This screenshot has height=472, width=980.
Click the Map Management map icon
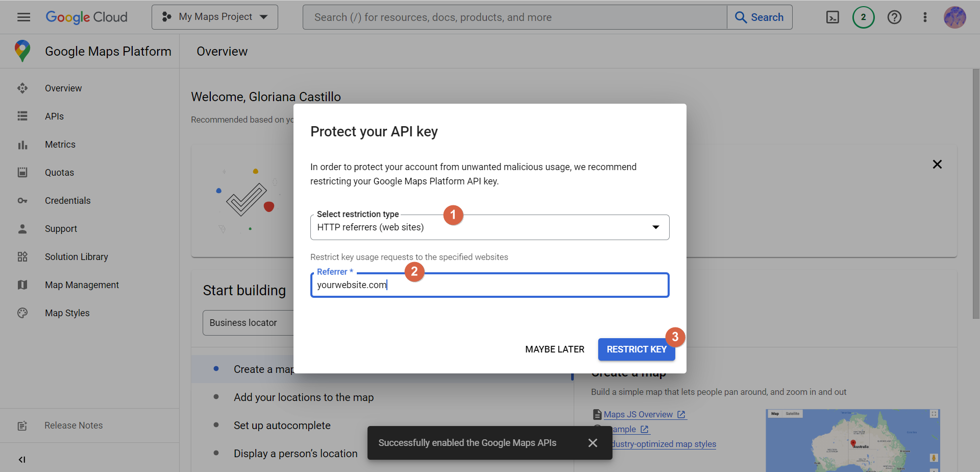coord(22,285)
